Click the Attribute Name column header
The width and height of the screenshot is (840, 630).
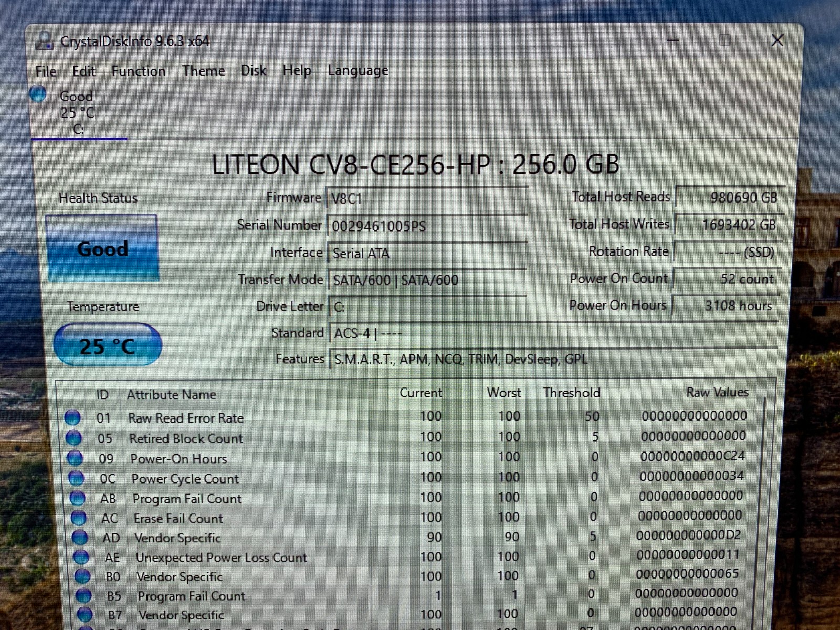coord(172,394)
